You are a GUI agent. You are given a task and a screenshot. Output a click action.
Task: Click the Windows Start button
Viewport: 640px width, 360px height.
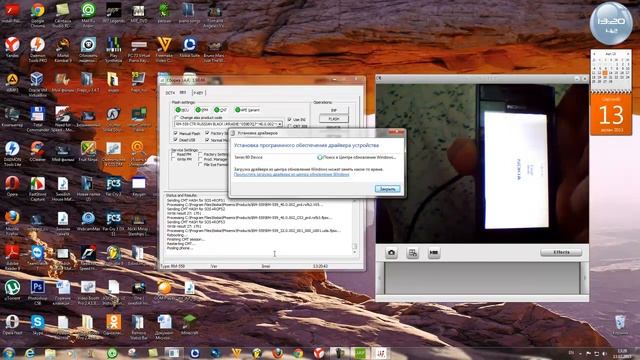9,353
